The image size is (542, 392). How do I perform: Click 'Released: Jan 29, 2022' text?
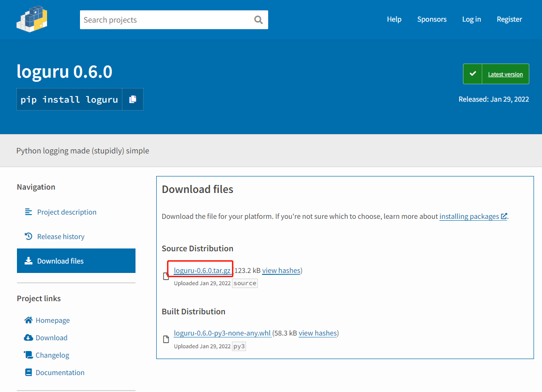tap(494, 99)
